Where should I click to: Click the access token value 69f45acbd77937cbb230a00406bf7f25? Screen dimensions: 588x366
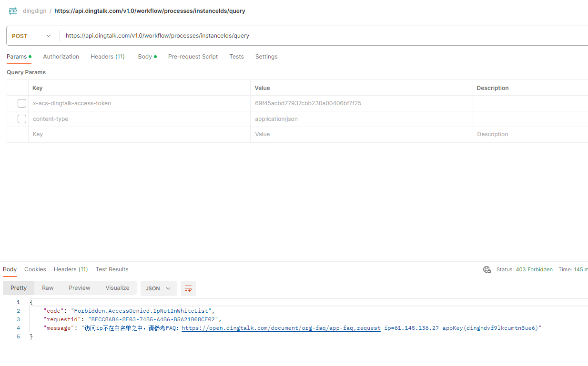pos(308,103)
